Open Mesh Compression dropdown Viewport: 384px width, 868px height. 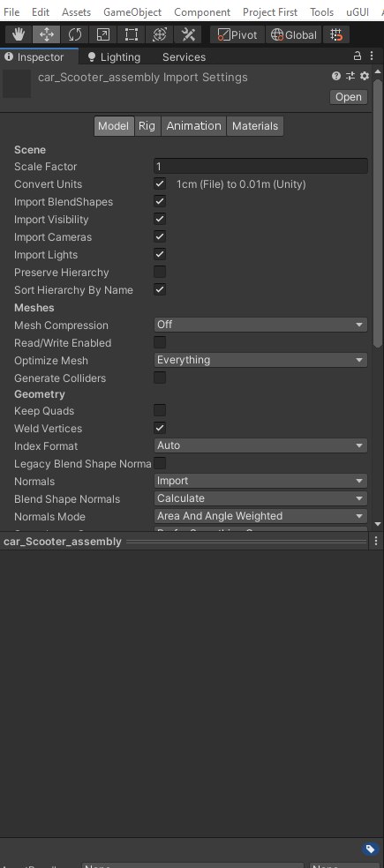[260, 325]
